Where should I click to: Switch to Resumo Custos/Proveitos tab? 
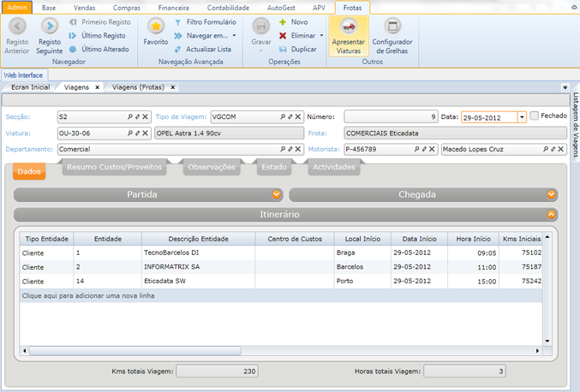pos(114,167)
